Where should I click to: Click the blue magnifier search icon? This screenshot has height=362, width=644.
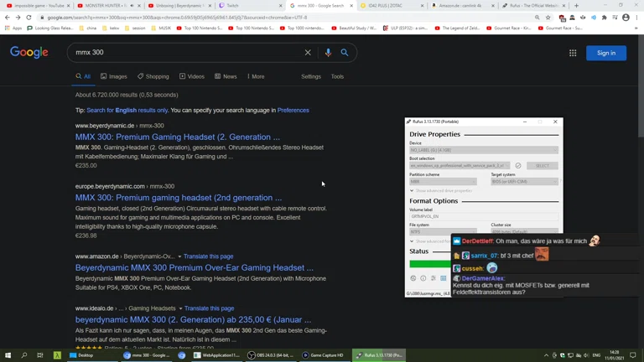[x=345, y=53]
